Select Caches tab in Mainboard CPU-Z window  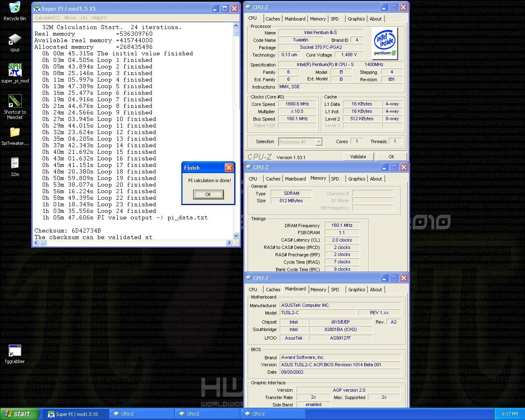(273, 290)
